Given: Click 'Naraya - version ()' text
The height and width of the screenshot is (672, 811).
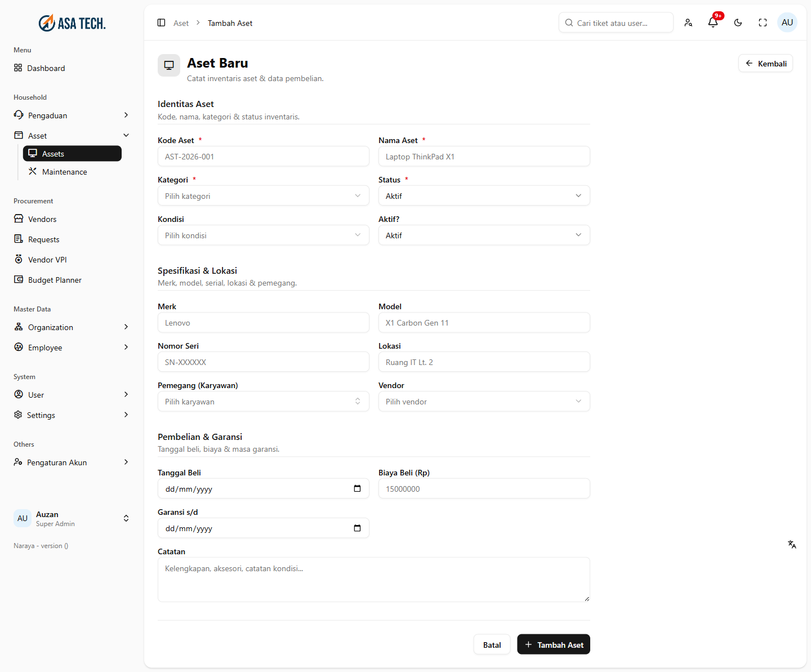Looking at the screenshot, I should pos(41,546).
